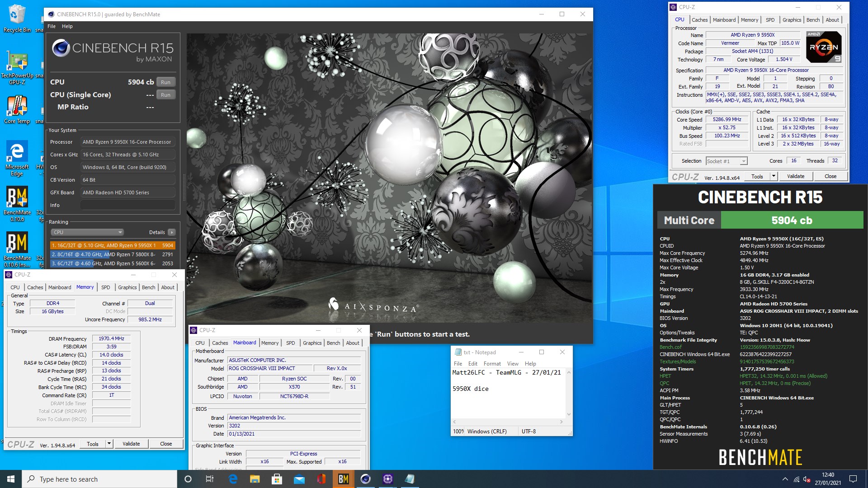Open CPU tab in memory CPU-Z window

[x=15, y=287]
